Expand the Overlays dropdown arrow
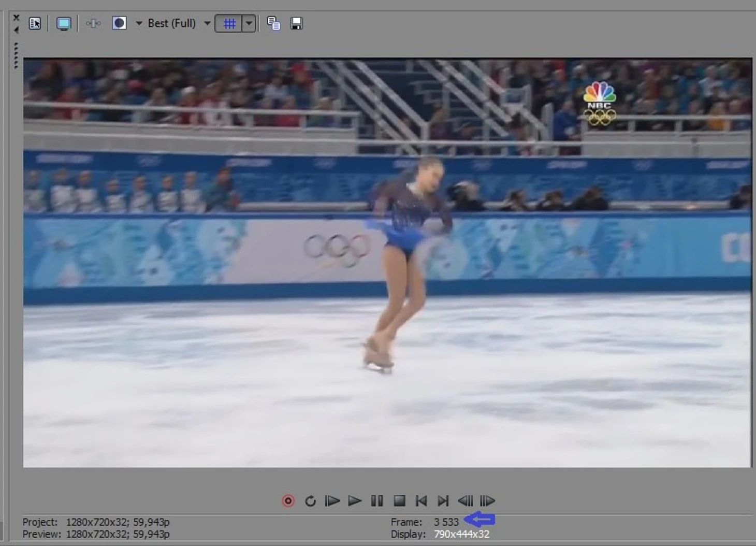The height and width of the screenshot is (546, 756). 249,23
